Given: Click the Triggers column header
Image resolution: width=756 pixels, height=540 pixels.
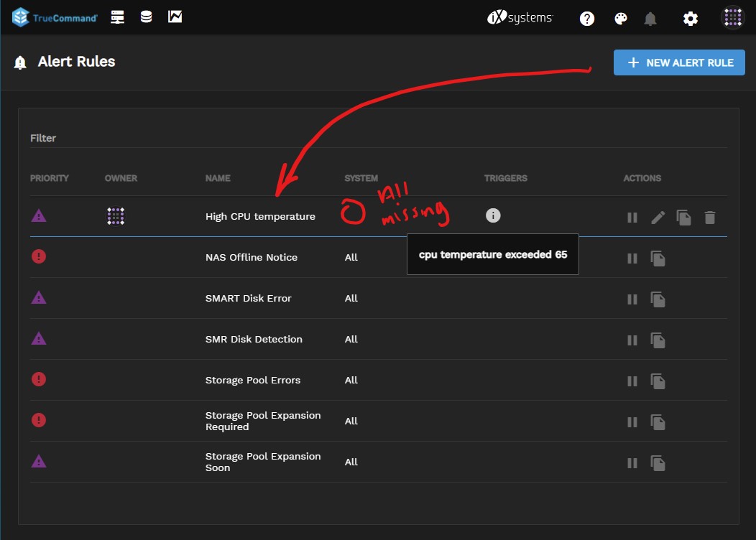Looking at the screenshot, I should (x=506, y=178).
